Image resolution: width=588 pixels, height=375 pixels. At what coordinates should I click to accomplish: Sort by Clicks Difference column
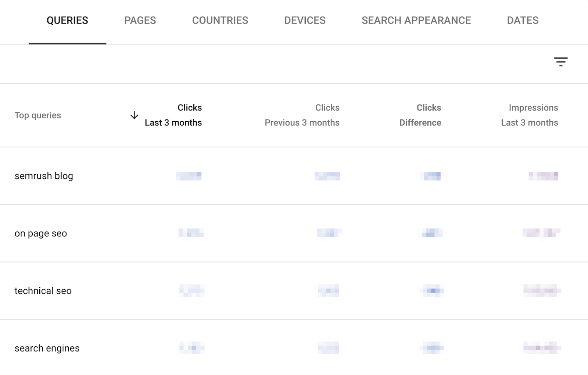(420, 115)
